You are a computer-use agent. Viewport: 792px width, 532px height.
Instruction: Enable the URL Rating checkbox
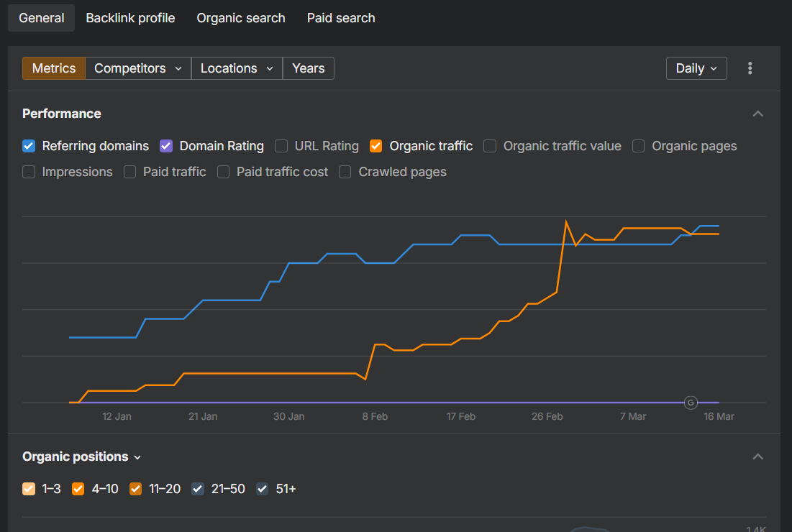pos(281,146)
